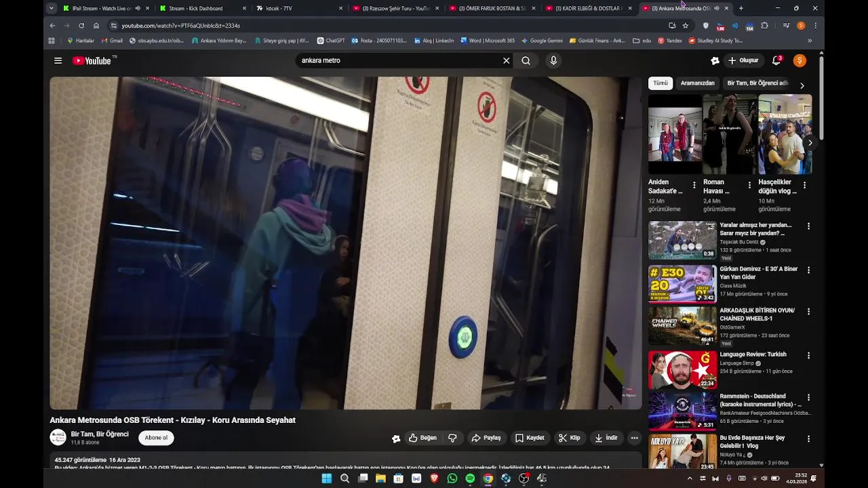Play the CHAINED WHEELS-1 video thumbnail
868x488 pixels.
(x=682, y=327)
